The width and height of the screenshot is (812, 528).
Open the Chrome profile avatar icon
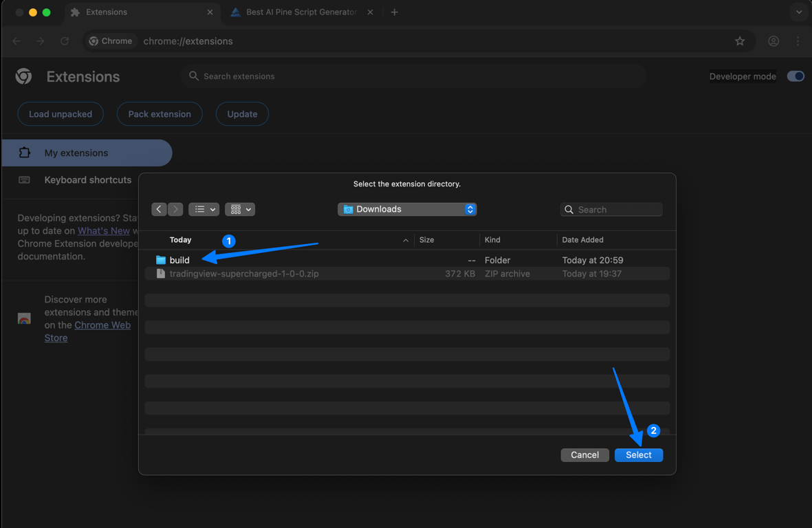773,41
